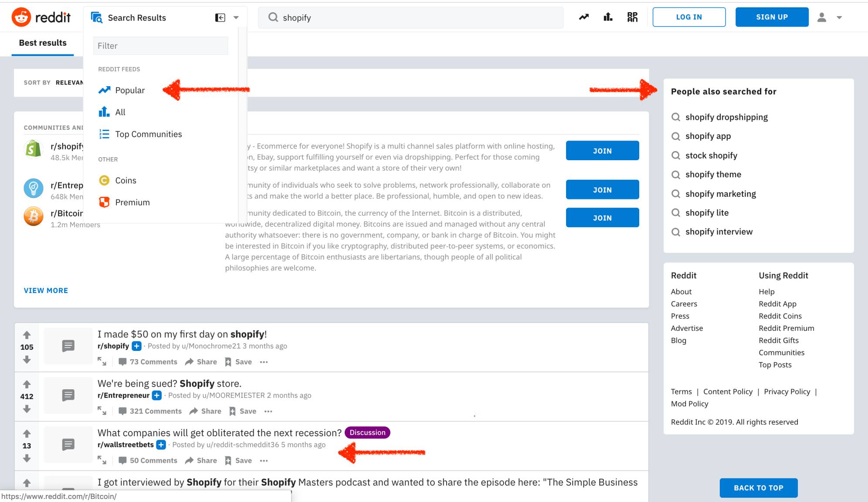Click into the Filter input field
The image size is (868, 502).
click(x=160, y=46)
